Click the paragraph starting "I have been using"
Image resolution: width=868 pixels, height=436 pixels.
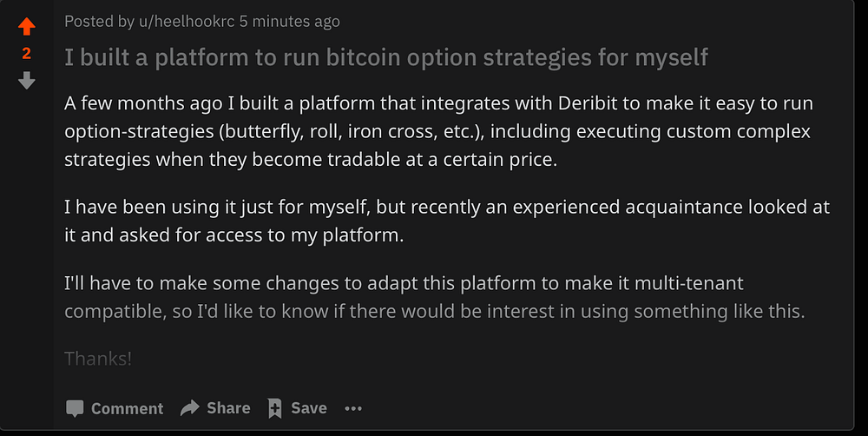pyautogui.click(x=447, y=221)
